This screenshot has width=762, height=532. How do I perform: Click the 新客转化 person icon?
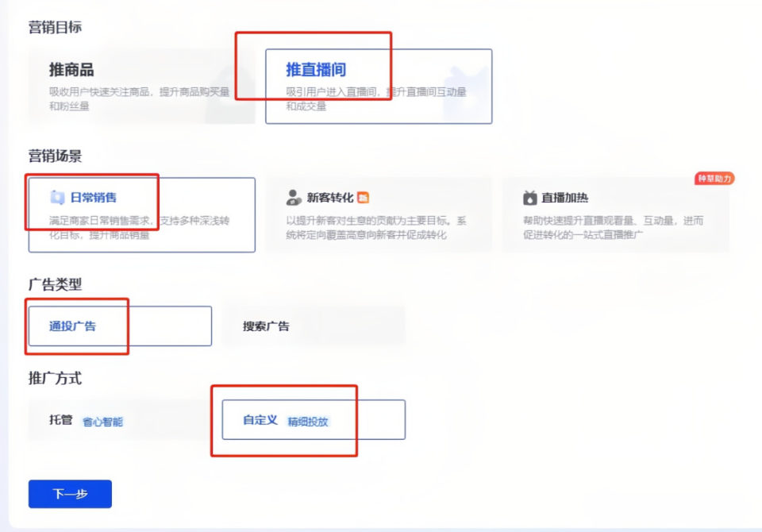coord(294,198)
